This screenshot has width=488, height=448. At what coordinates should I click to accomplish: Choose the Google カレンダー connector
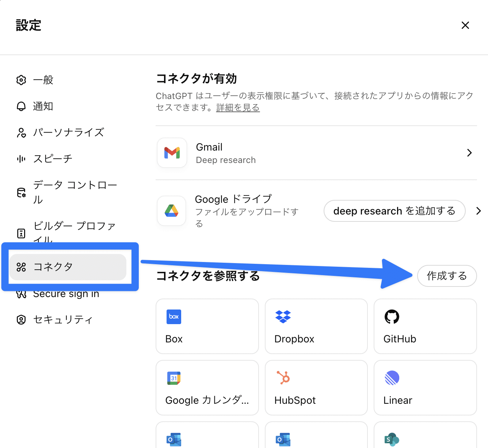pos(207,387)
